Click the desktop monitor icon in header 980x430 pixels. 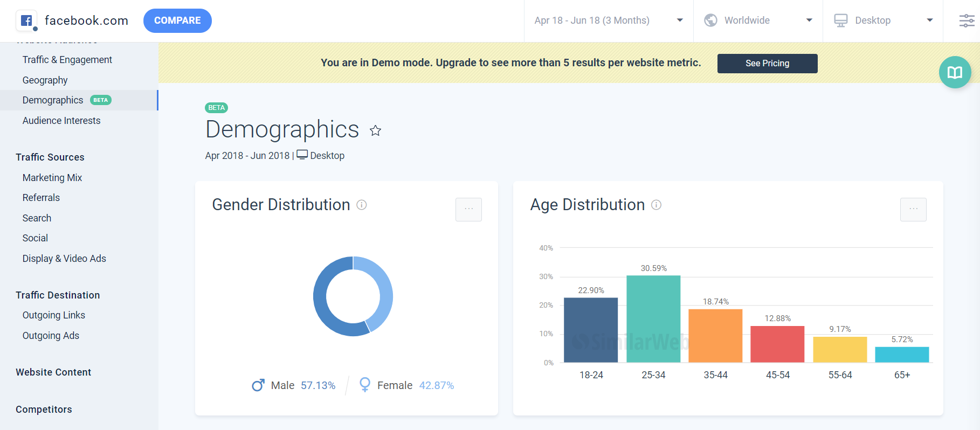841,20
